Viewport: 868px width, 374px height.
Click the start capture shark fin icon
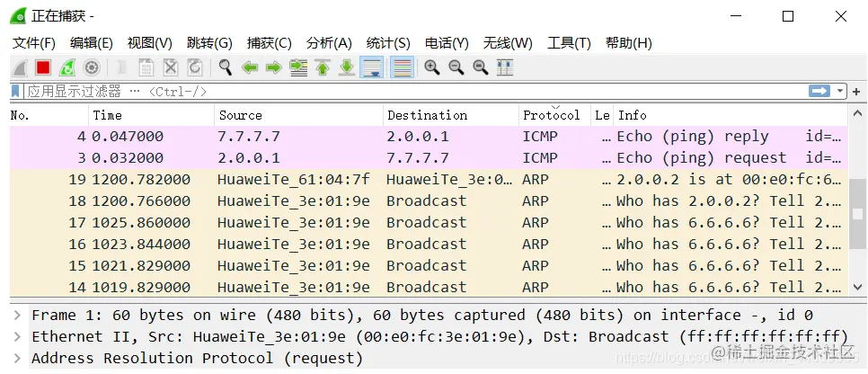click(x=20, y=67)
